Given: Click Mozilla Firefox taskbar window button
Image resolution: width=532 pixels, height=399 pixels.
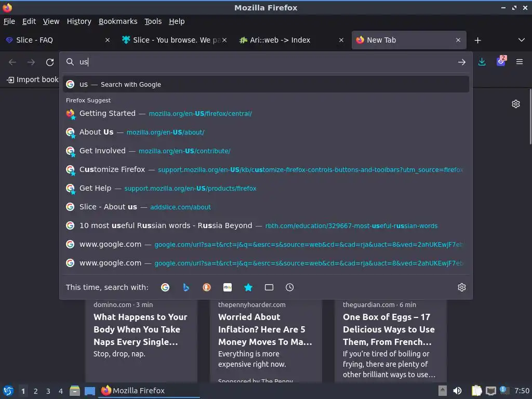Looking at the screenshot, I should tap(149, 391).
